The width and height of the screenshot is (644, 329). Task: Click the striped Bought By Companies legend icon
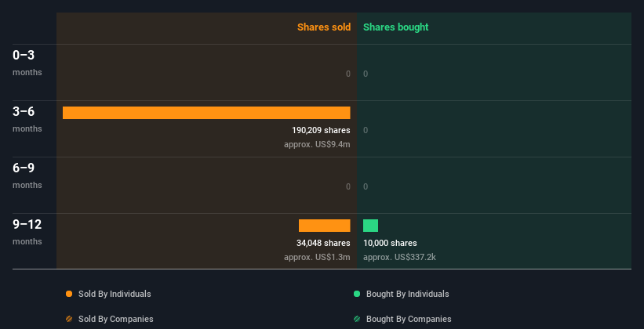pyautogui.click(x=357, y=319)
